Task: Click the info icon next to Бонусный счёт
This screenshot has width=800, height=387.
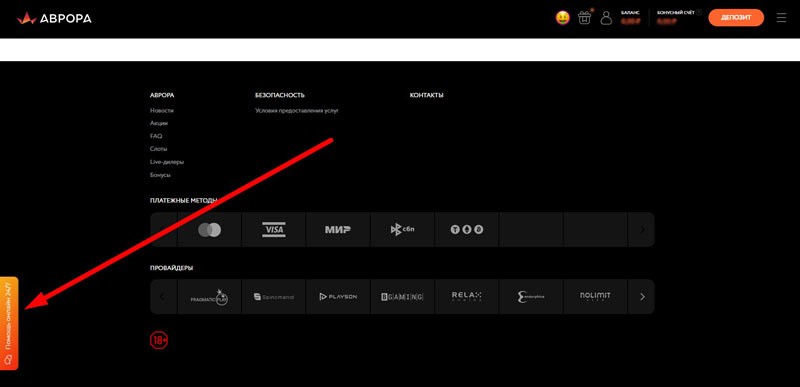Action: (x=699, y=12)
